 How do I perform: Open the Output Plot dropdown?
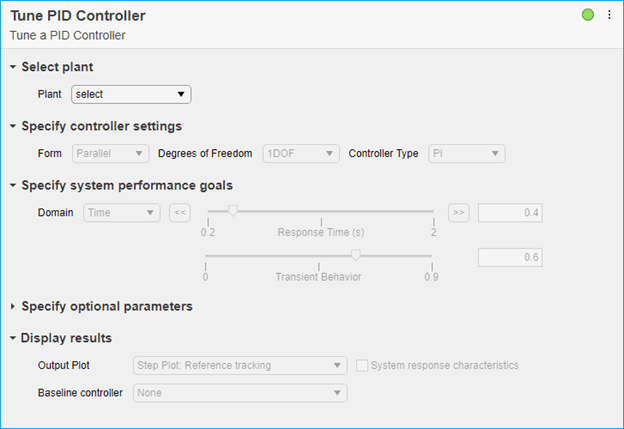coord(240,365)
